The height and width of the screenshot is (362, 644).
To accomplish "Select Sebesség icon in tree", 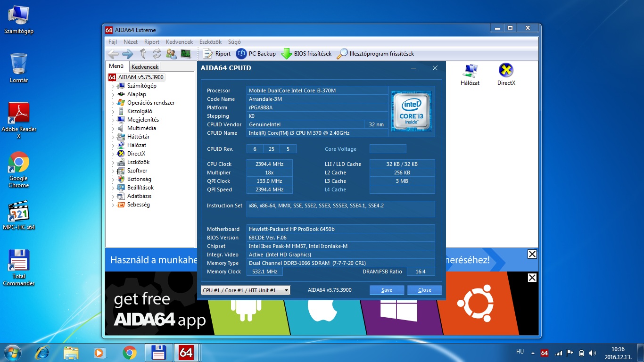I will (x=121, y=205).
